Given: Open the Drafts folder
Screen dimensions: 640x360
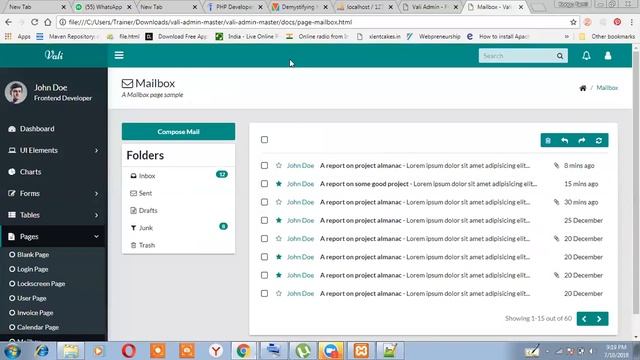Looking at the screenshot, I should (x=178, y=211).
